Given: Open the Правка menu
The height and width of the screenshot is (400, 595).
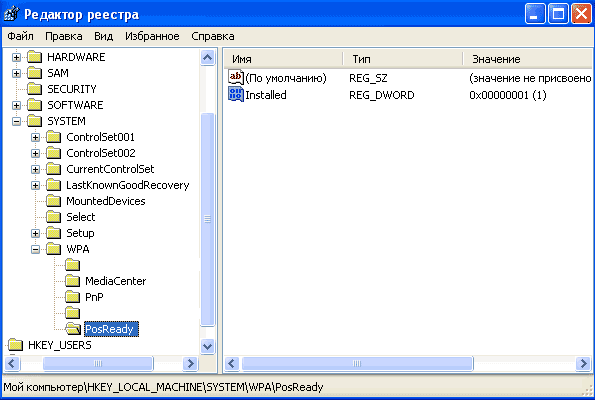Looking at the screenshot, I should [x=64, y=36].
